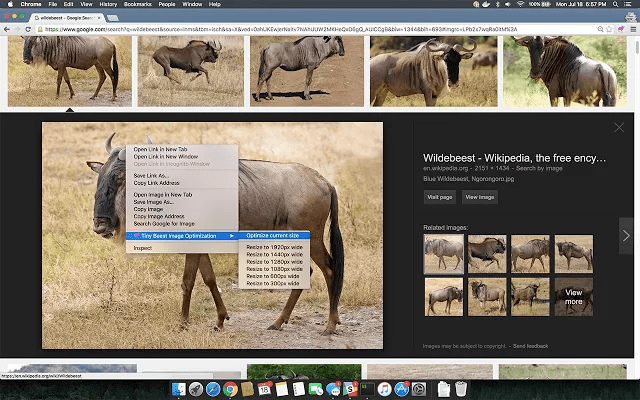This screenshot has height=400, width=640.
Task: Open App Store from the Dock
Action: click(x=401, y=389)
